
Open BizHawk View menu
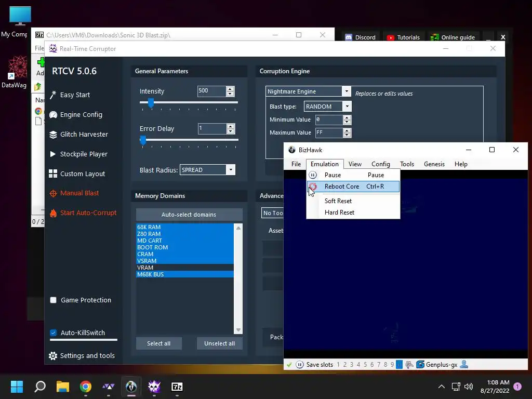355,164
